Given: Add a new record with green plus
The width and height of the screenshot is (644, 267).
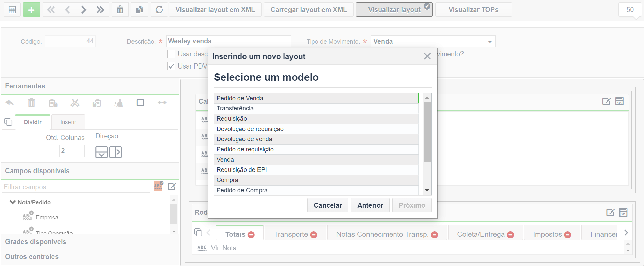Looking at the screenshot, I should [31, 10].
